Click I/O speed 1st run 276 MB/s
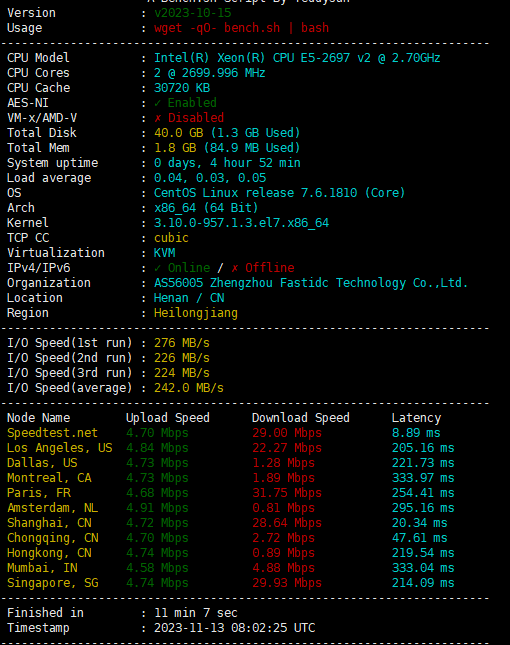The width and height of the screenshot is (510, 645). [x=182, y=343]
